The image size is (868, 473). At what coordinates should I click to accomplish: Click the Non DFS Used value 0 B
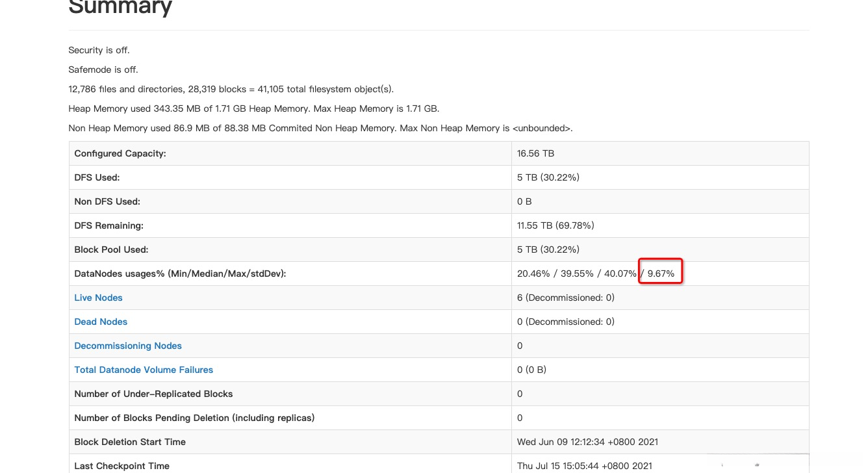pos(524,201)
